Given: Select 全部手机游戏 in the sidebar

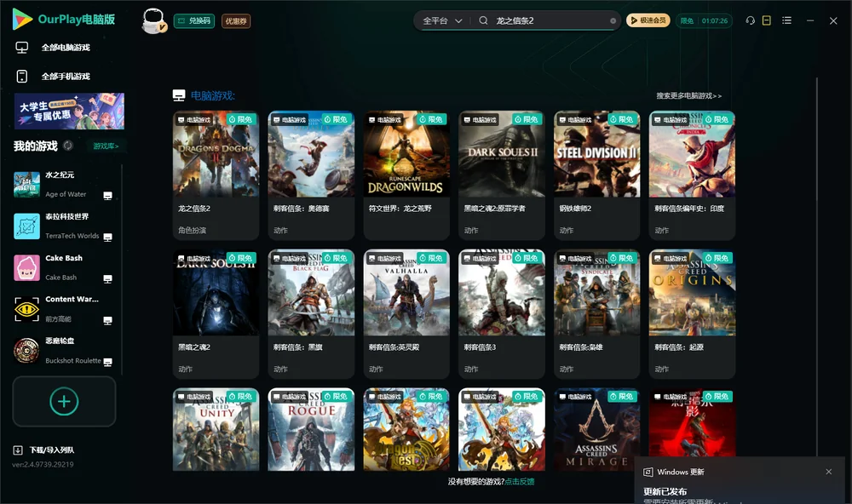Looking at the screenshot, I should [66, 77].
